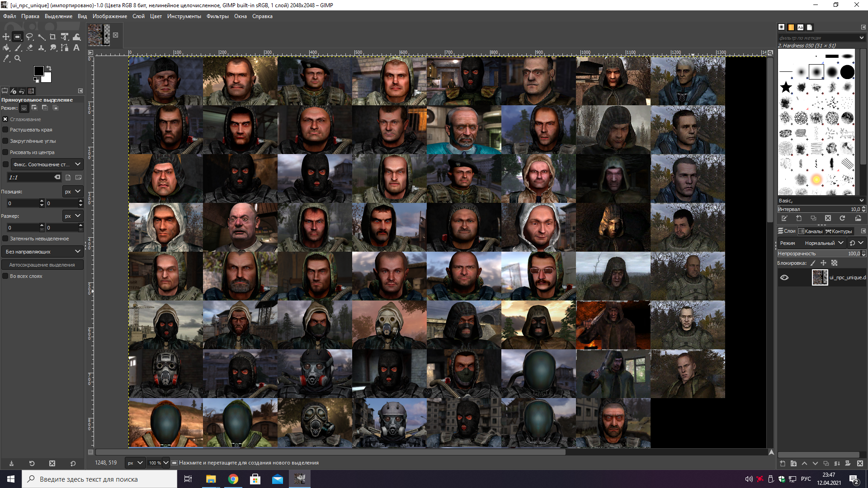Save tool preset in tool options

pyautogui.click(x=11, y=463)
